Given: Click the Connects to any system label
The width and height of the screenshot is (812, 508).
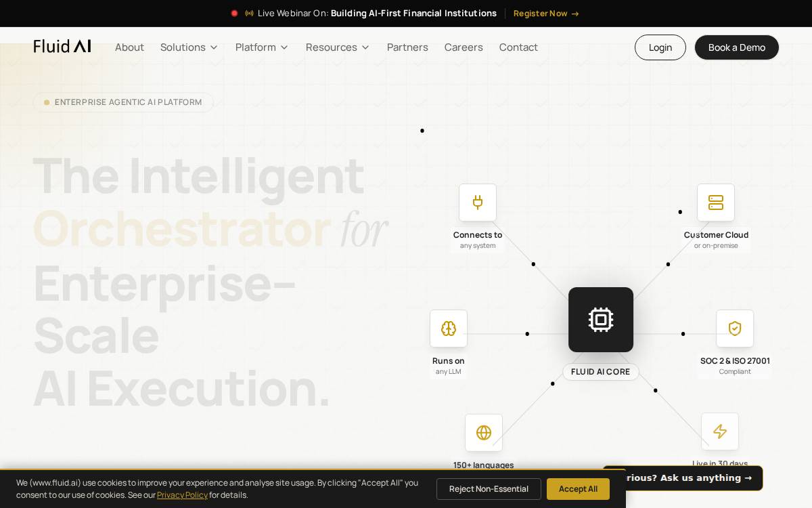Looking at the screenshot, I should click(x=478, y=240).
